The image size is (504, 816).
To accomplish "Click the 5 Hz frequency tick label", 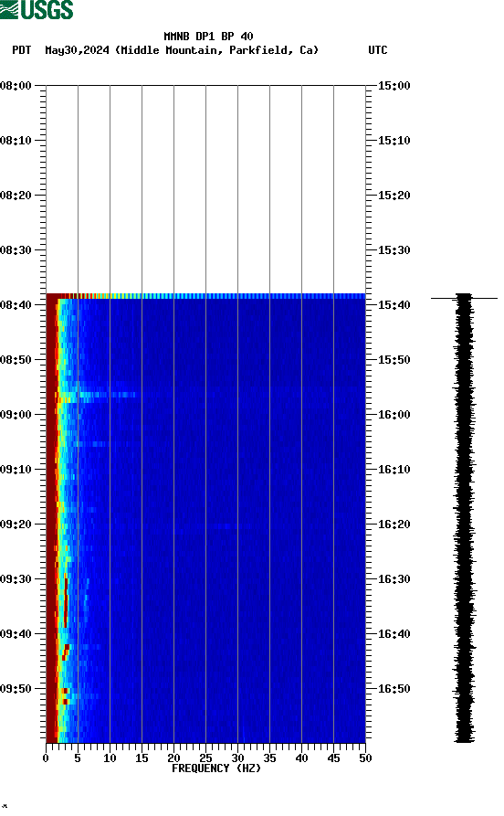I will click(78, 758).
